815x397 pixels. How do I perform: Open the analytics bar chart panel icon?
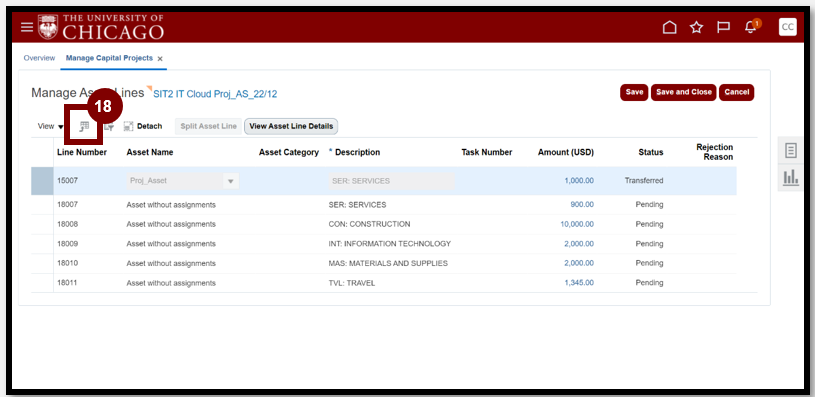point(791,178)
